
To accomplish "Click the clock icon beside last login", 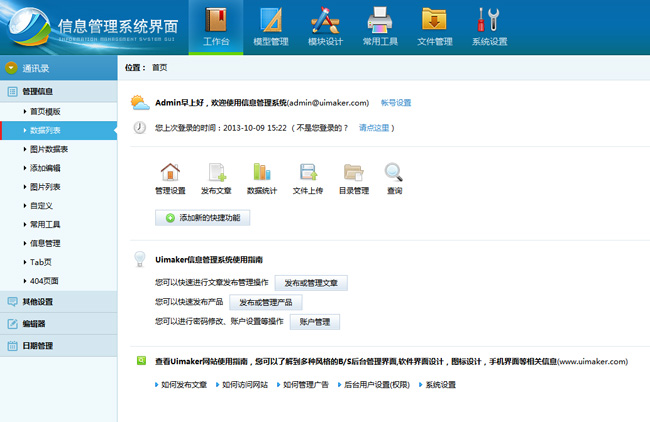I will (140, 127).
